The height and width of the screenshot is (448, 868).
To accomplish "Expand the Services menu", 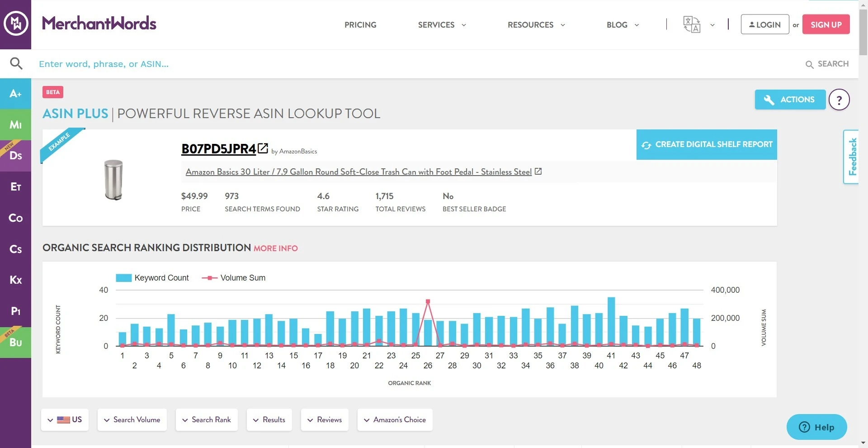I will tap(442, 25).
